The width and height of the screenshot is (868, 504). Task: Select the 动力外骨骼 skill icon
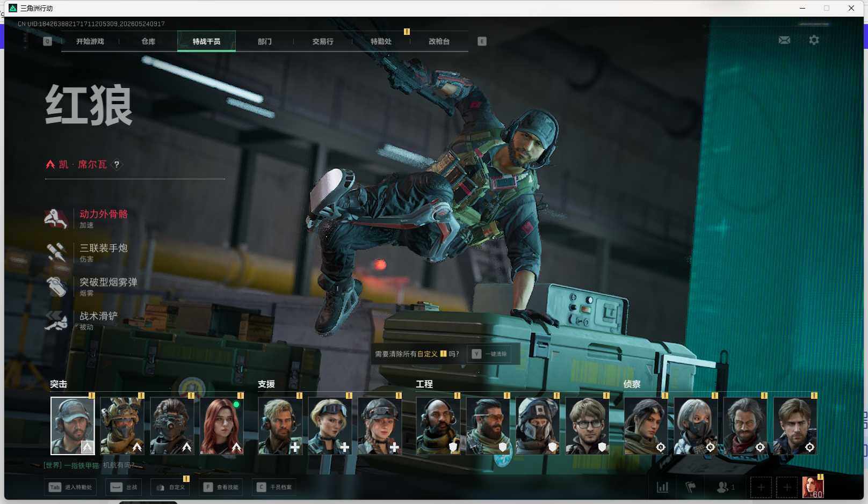(56, 218)
